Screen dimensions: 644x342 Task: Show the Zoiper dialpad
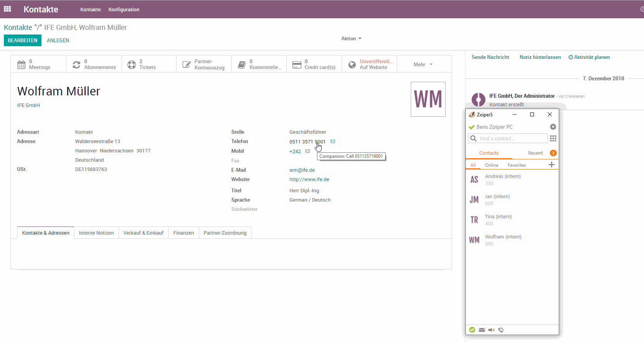(x=553, y=138)
